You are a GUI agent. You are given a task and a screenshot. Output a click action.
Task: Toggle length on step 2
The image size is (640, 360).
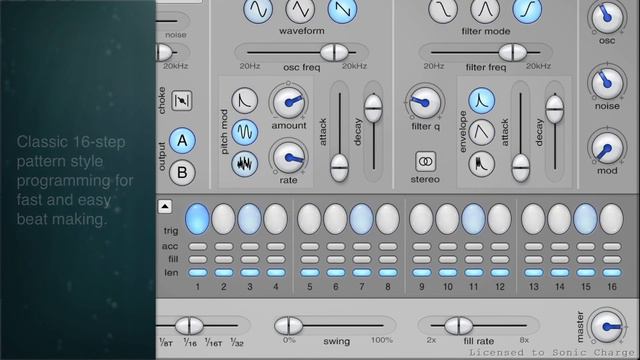(x=224, y=273)
